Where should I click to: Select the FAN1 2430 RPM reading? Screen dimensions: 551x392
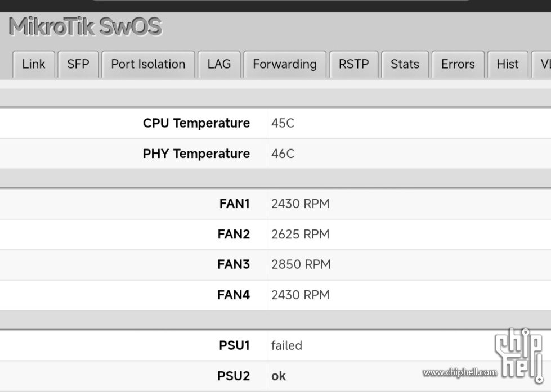point(301,204)
